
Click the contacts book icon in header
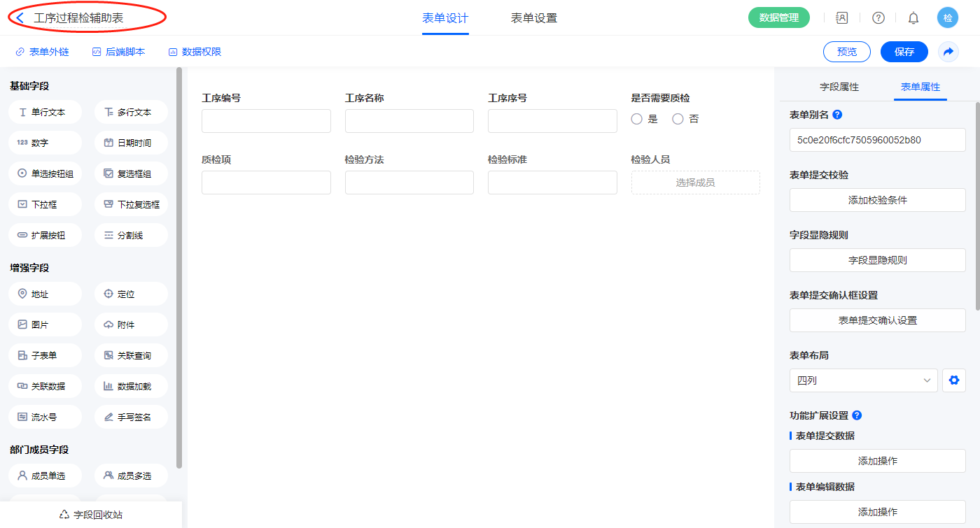(x=842, y=18)
